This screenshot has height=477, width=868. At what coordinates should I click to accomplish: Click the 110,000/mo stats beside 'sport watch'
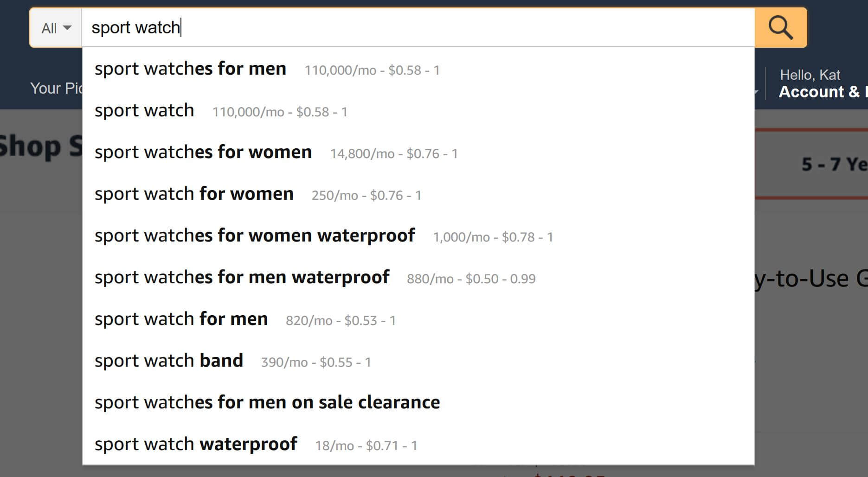280,112
